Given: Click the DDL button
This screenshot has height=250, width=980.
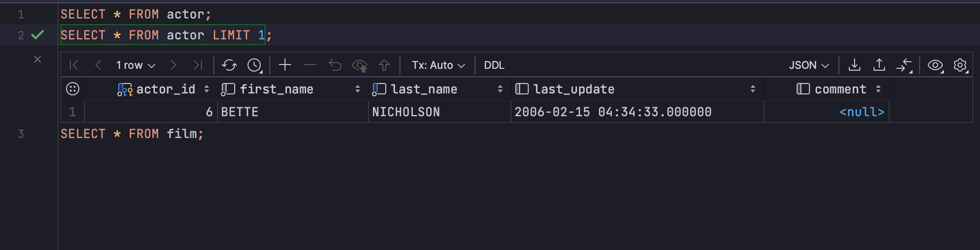Looking at the screenshot, I should click(x=494, y=65).
